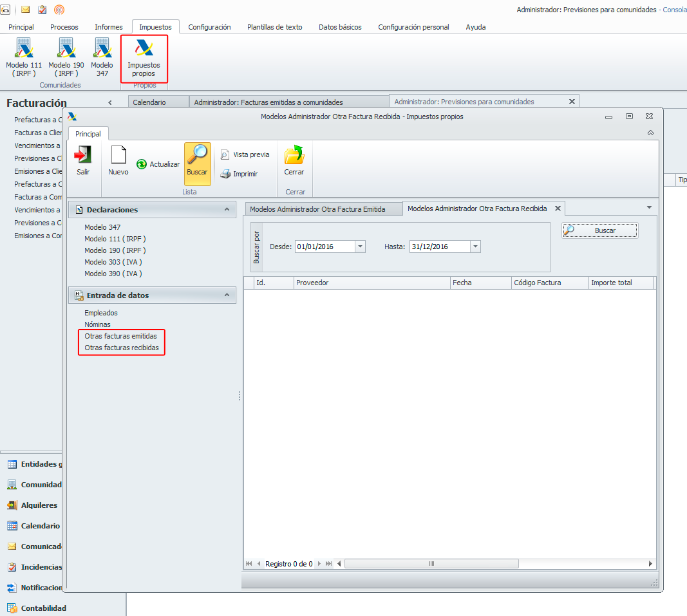The height and width of the screenshot is (616, 687).
Task: Open Vista previa print preview
Action: (x=245, y=154)
